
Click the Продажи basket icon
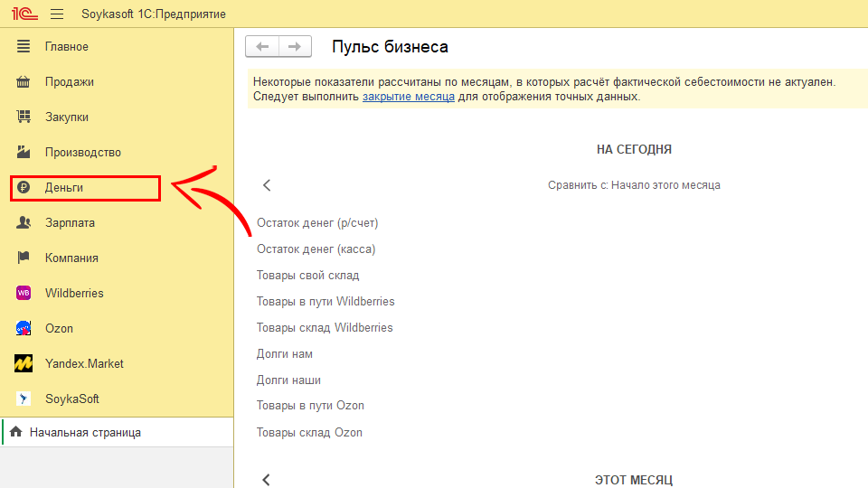pyautogui.click(x=24, y=82)
